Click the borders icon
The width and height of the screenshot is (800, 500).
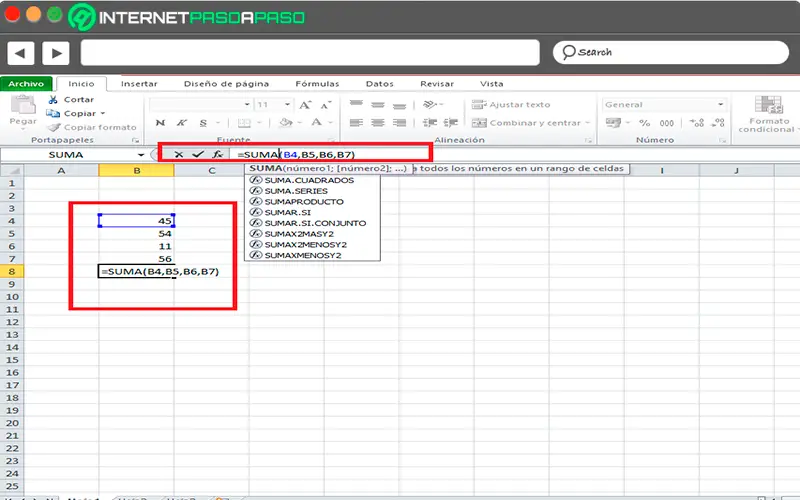click(244, 122)
